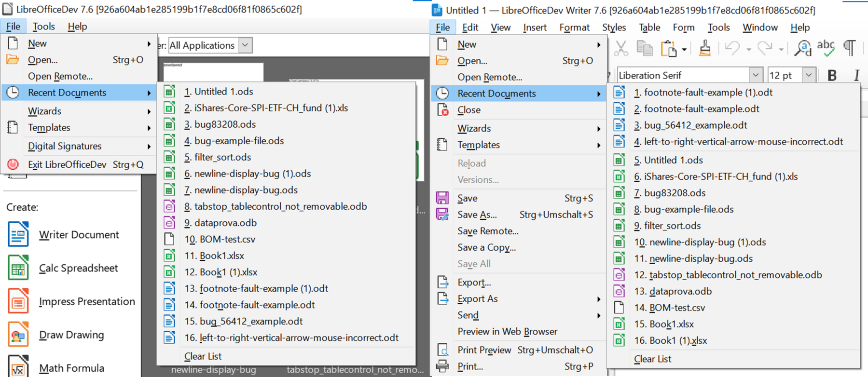Create a new Impress Presentation

(87, 301)
